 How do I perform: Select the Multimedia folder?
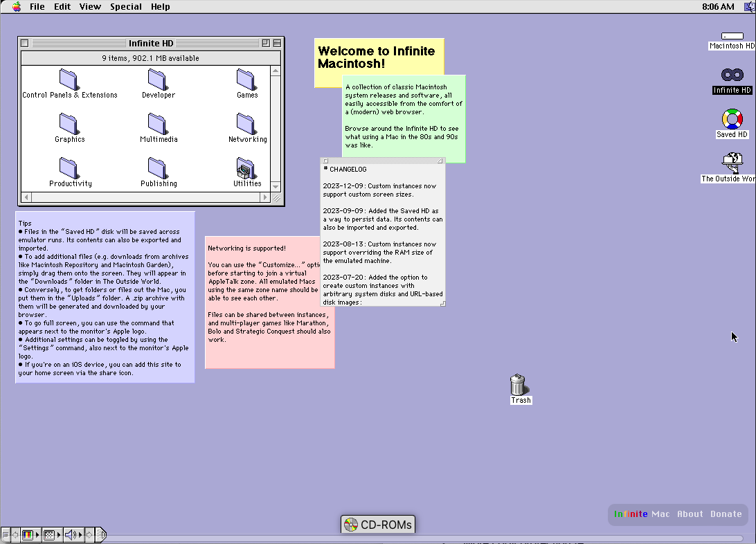(158, 124)
